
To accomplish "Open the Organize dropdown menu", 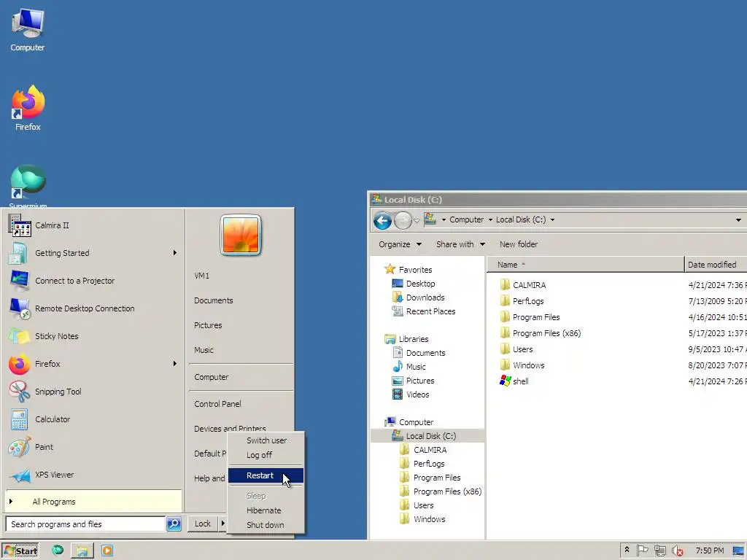I will (400, 244).
